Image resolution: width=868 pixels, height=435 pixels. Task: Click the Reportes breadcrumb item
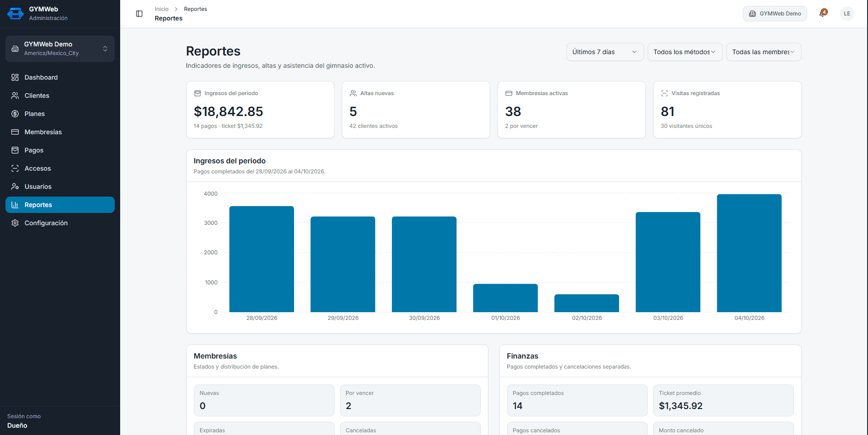(195, 9)
